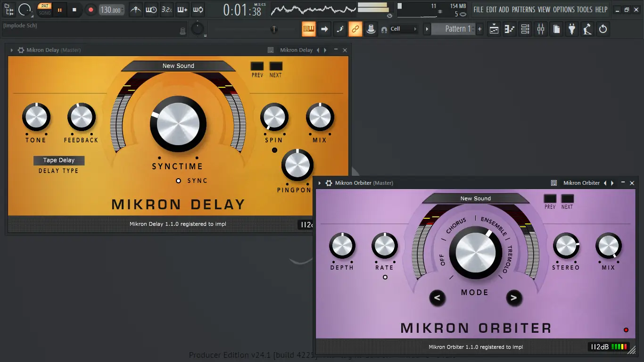This screenshot has width=644, height=362.
Task: Open the VIEW menu
Action: (x=544, y=9)
